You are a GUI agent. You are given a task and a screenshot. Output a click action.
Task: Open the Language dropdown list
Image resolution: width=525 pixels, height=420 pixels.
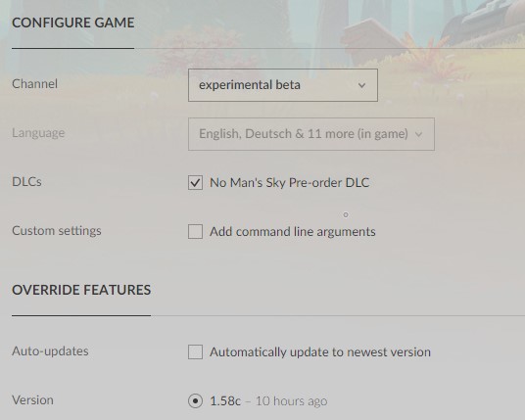click(x=311, y=134)
